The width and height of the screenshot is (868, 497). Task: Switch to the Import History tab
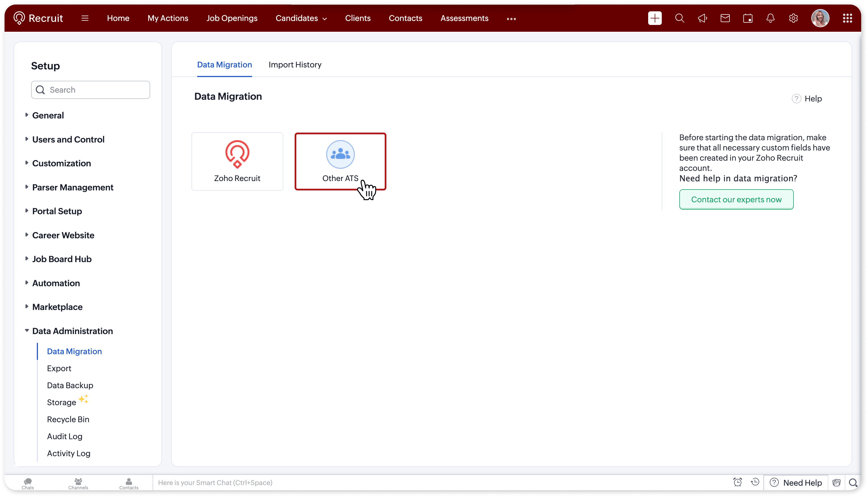click(x=295, y=65)
